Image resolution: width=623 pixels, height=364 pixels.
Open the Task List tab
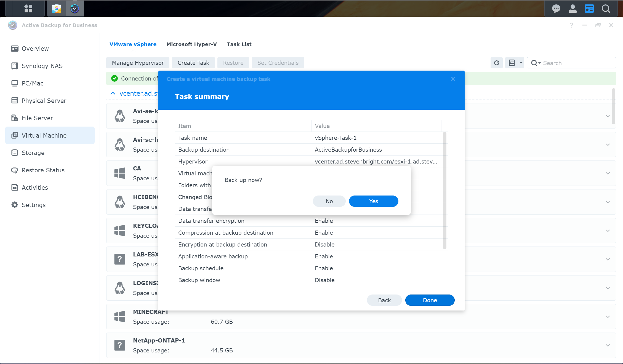point(239,44)
